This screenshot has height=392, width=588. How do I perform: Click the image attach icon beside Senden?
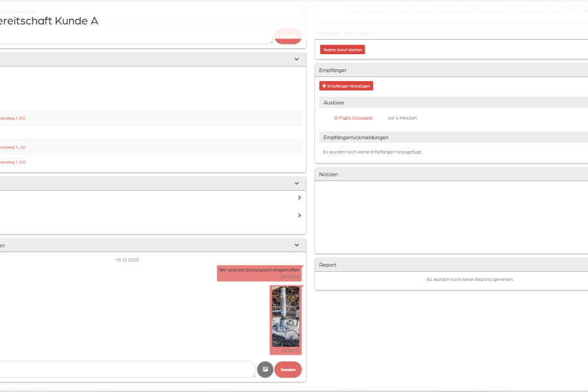(x=265, y=370)
